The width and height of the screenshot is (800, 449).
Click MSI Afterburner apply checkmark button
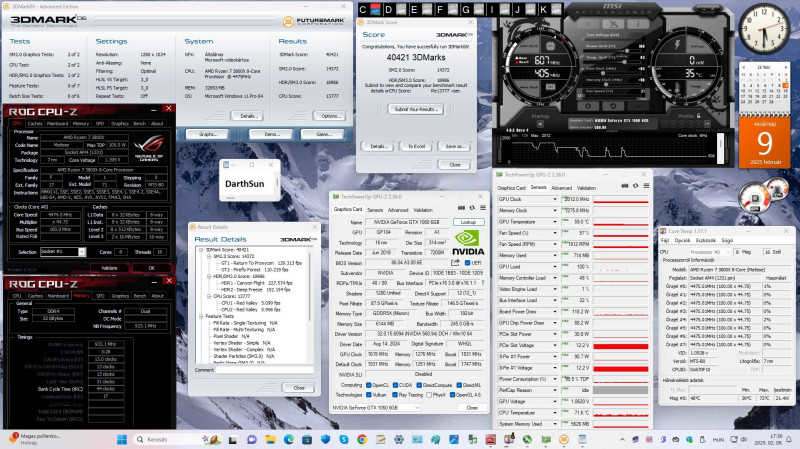[637, 106]
